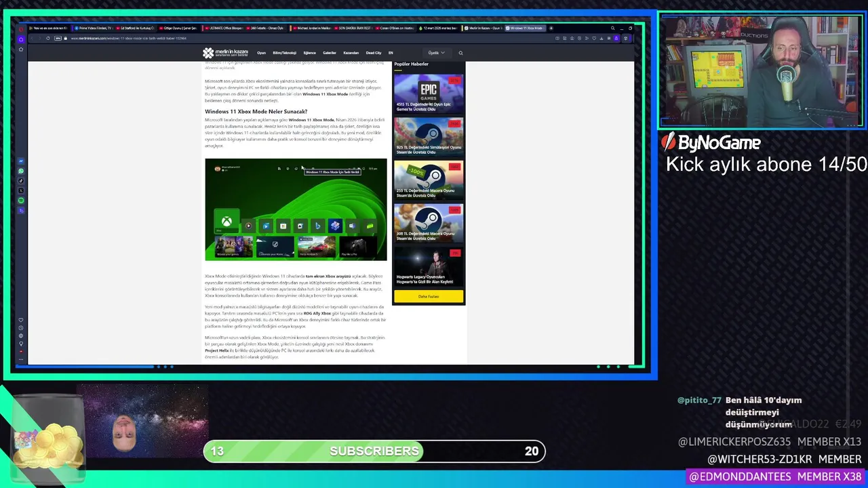Click the Xbox logo tile in article image
The width and height of the screenshot is (868, 488).
click(226, 222)
